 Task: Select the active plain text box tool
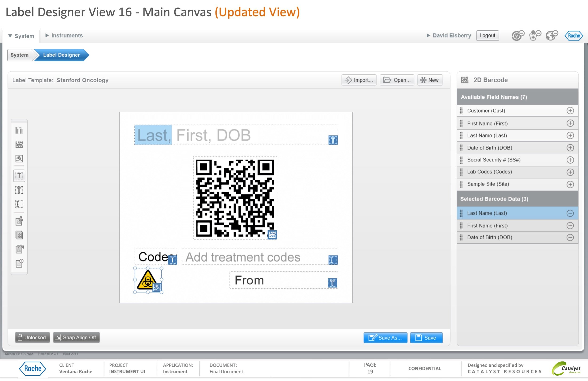coord(19,176)
